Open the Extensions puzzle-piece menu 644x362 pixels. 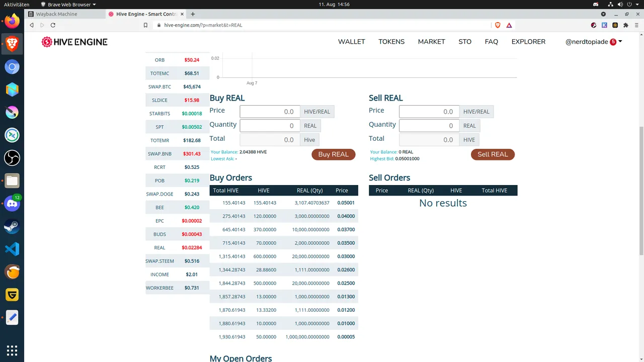point(626,25)
